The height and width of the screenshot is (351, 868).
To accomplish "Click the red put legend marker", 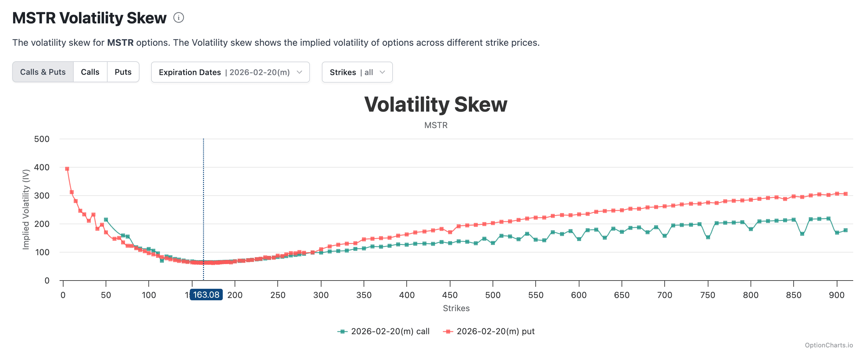I will click(448, 332).
